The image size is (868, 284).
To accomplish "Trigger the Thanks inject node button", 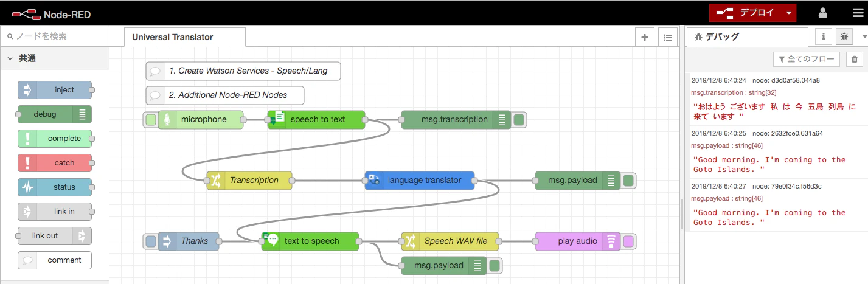I will (x=151, y=241).
